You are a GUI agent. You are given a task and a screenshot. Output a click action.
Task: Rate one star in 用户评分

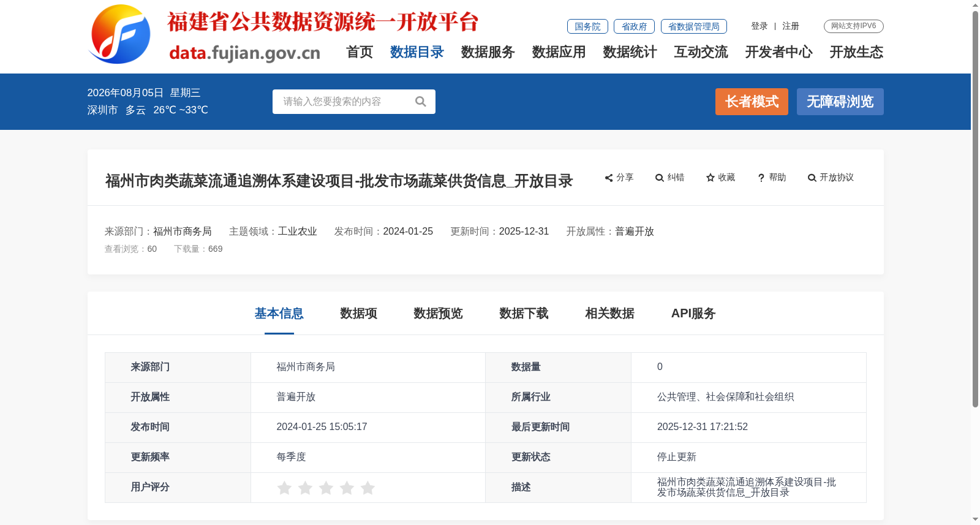(x=284, y=488)
